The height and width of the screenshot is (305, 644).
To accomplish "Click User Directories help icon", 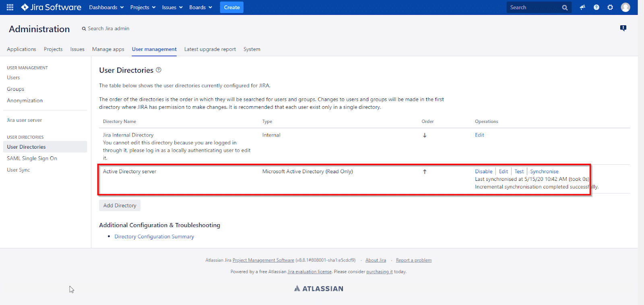I will (159, 70).
